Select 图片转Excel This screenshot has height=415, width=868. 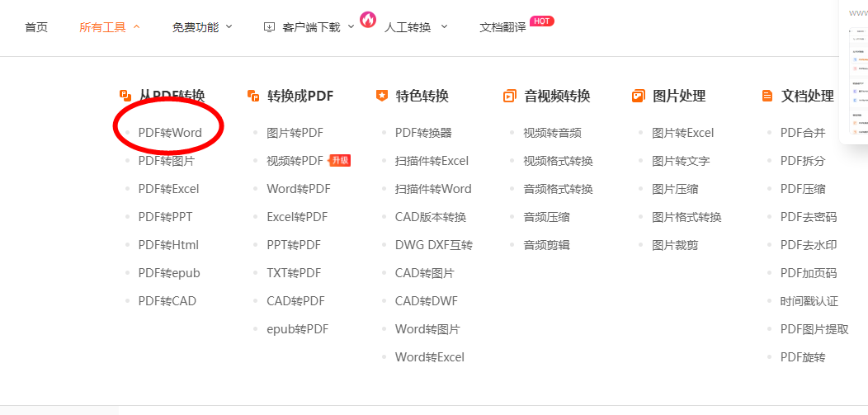click(683, 133)
